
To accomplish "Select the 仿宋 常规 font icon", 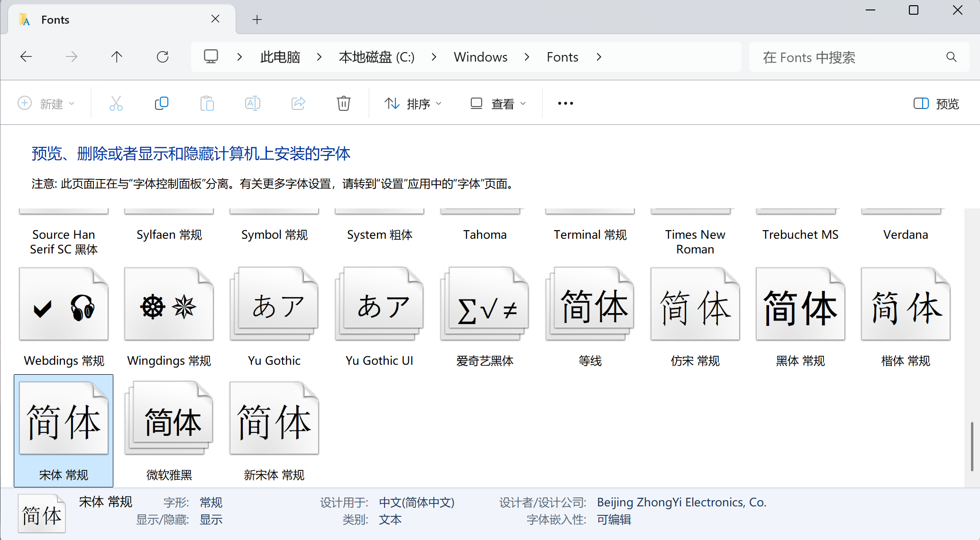I will [x=696, y=304].
